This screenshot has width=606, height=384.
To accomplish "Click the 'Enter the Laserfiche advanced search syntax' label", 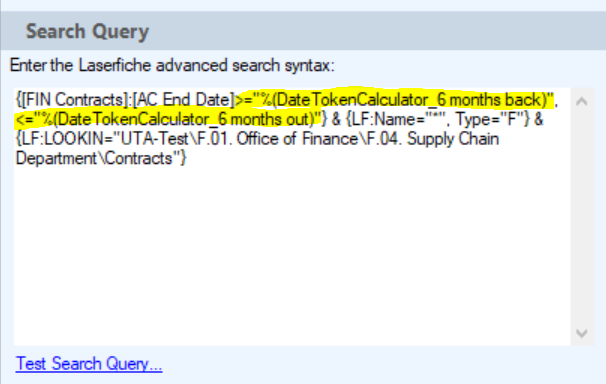I will click(x=172, y=65).
